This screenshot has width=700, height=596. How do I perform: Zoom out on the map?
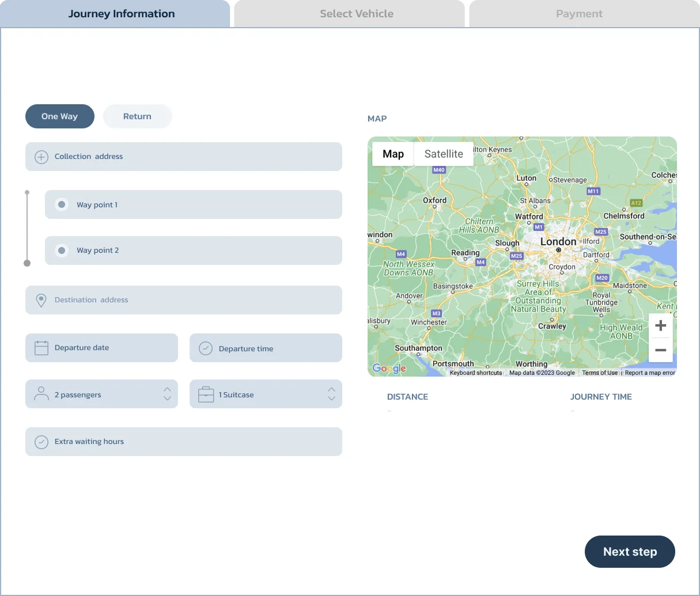(x=660, y=350)
